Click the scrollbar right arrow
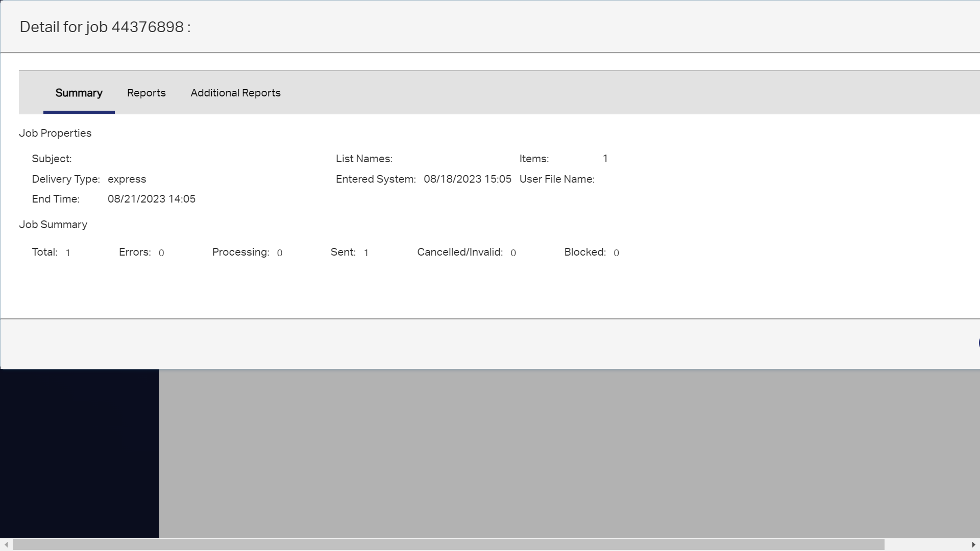This screenshot has width=980, height=551. coord(973,544)
